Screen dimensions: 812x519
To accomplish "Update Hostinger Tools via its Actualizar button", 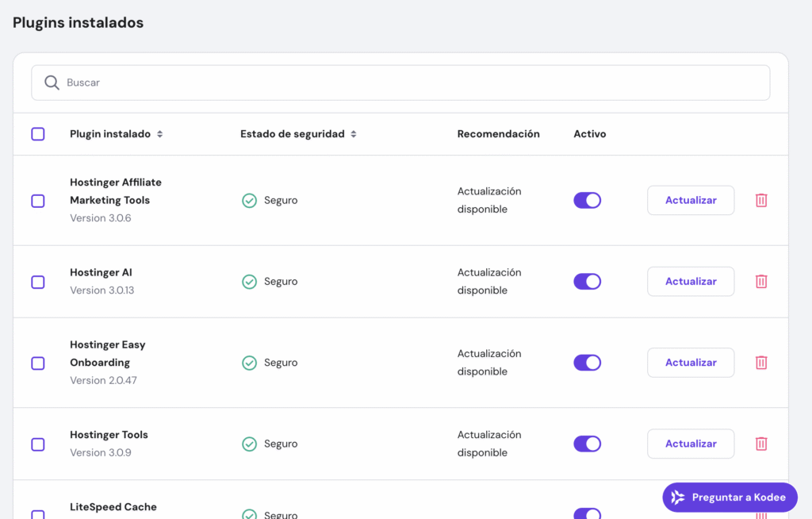I will tap(690, 444).
